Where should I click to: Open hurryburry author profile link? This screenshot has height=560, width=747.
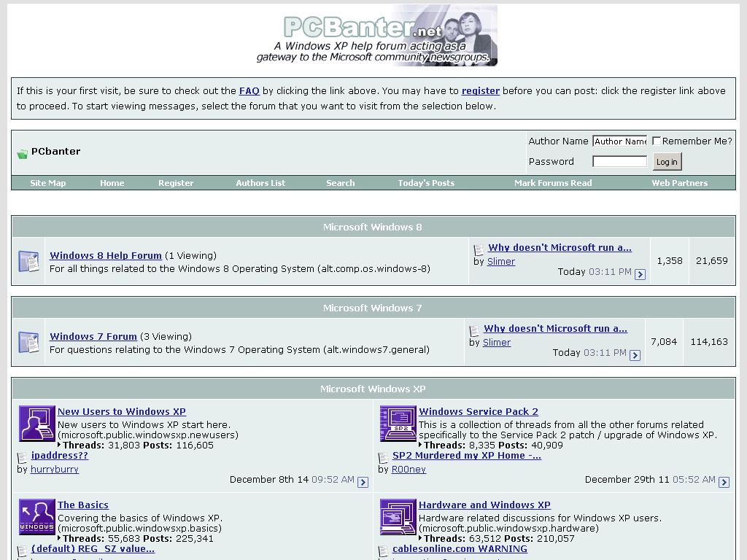[55, 469]
